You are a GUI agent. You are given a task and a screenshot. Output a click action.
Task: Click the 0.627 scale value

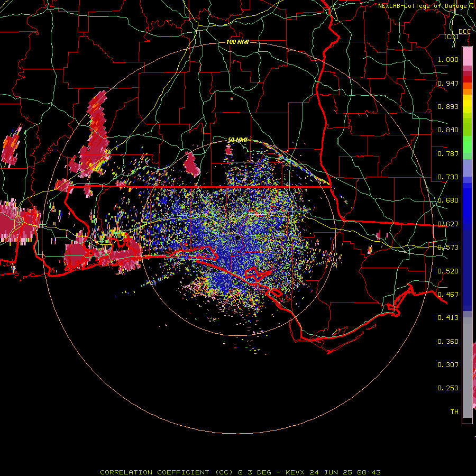[x=448, y=224]
